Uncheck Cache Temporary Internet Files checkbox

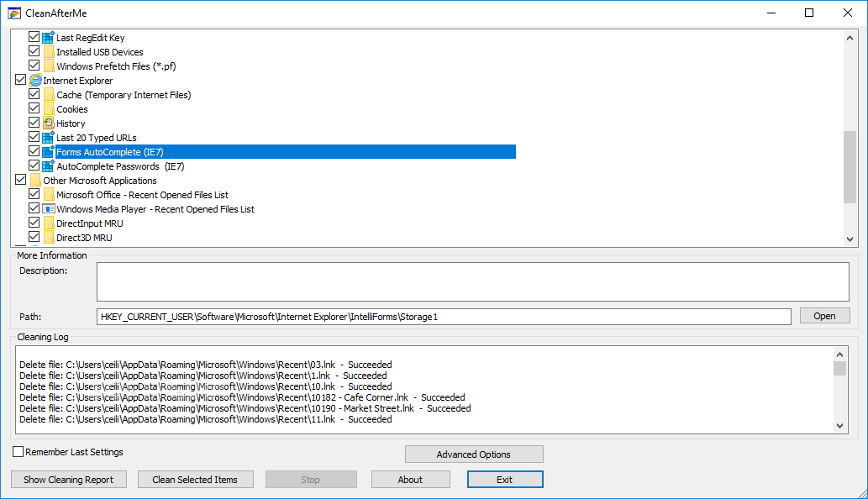(x=34, y=94)
